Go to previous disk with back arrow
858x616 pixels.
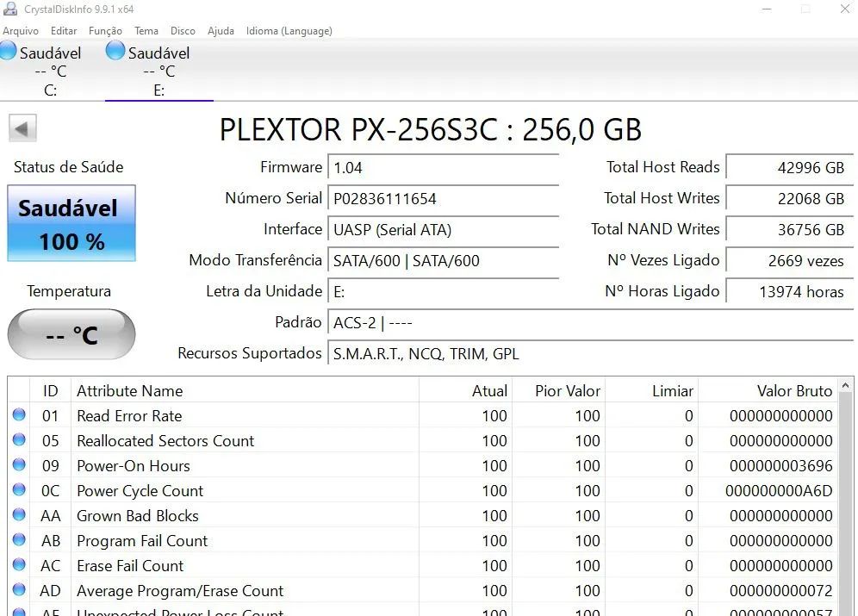point(22,128)
